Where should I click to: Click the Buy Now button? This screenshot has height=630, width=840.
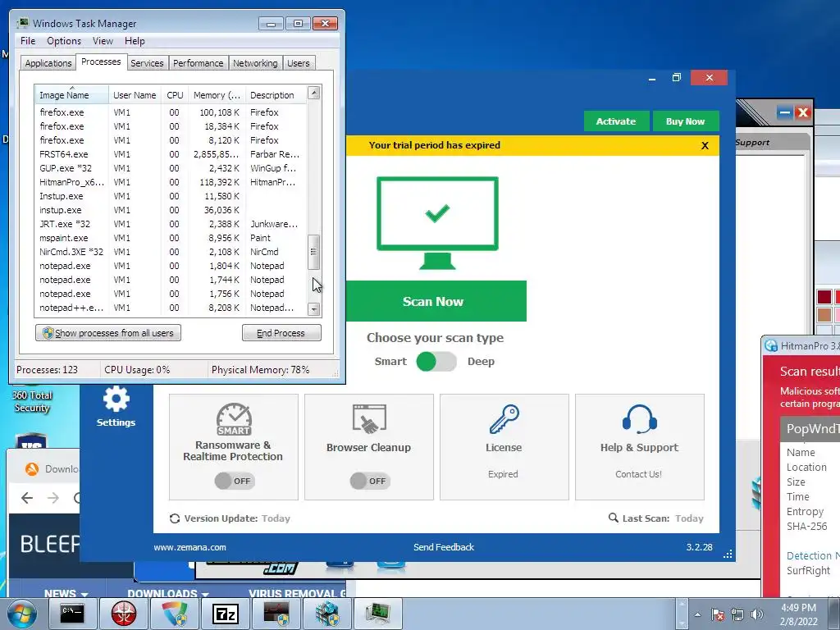686,121
